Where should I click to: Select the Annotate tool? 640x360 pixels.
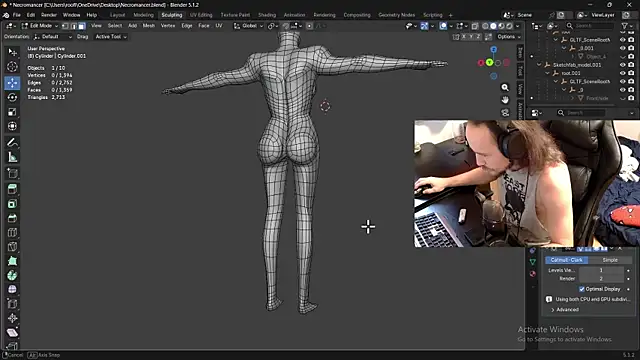click(x=12, y=142)
